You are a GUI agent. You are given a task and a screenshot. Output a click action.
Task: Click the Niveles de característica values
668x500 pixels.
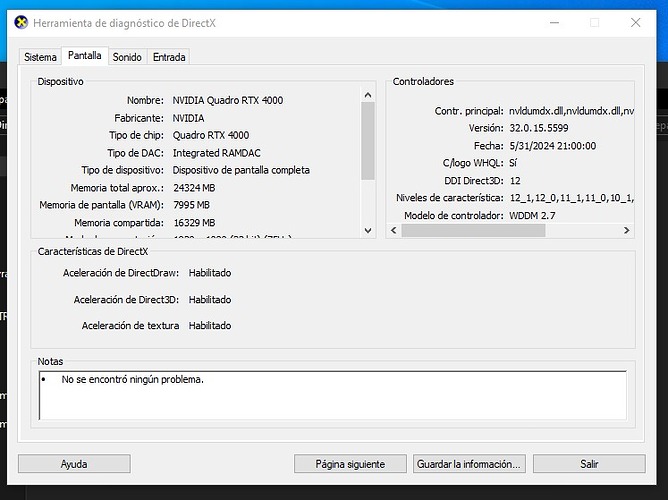point(571,198)
